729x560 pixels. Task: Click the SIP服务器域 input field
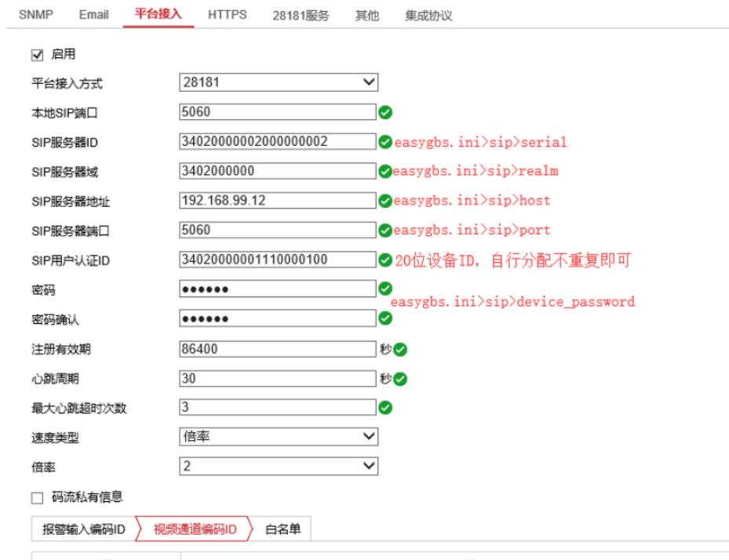pyautogui.click(x=278, y=170)
